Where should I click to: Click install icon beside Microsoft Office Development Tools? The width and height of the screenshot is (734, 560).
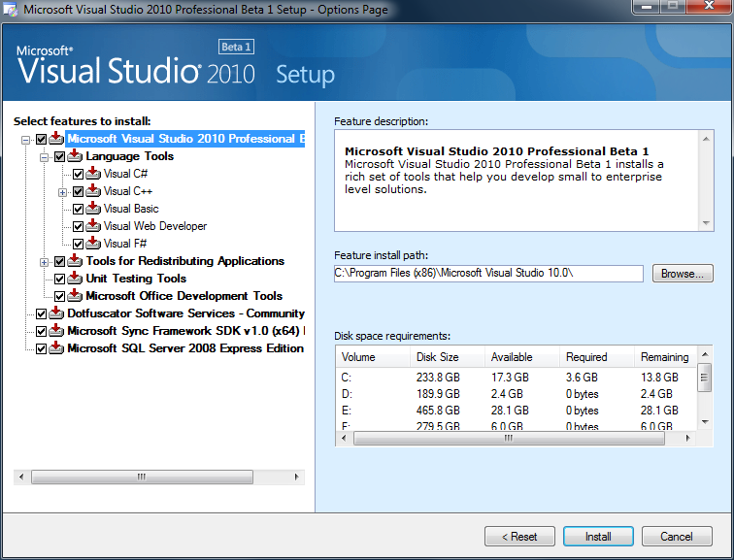point(75,295)
